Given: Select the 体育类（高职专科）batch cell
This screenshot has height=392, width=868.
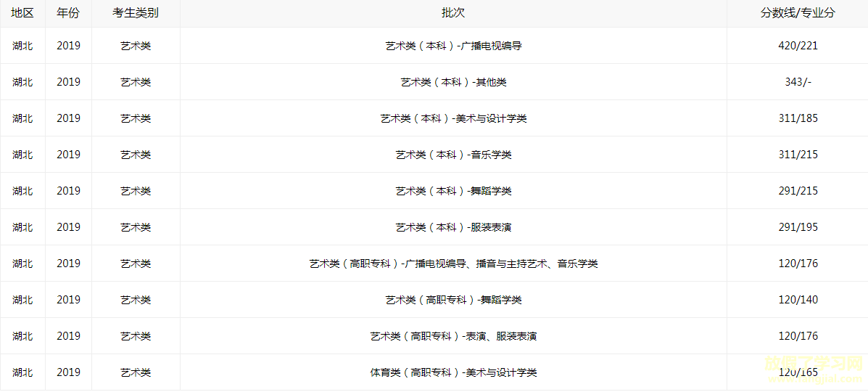Looking at the screenshot, I should [453, 372].
